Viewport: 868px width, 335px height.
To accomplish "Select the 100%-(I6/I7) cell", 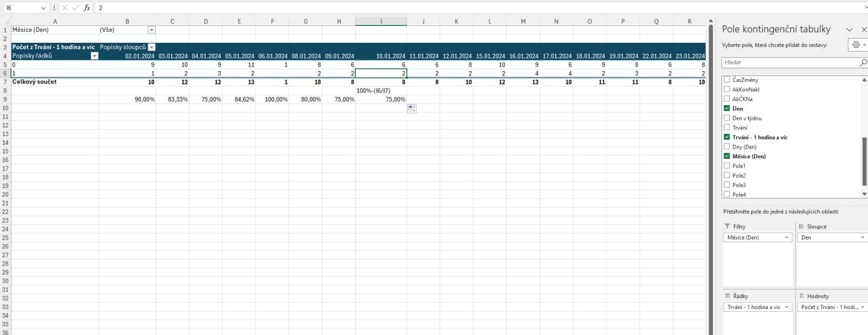I will (x=381, y=91).
